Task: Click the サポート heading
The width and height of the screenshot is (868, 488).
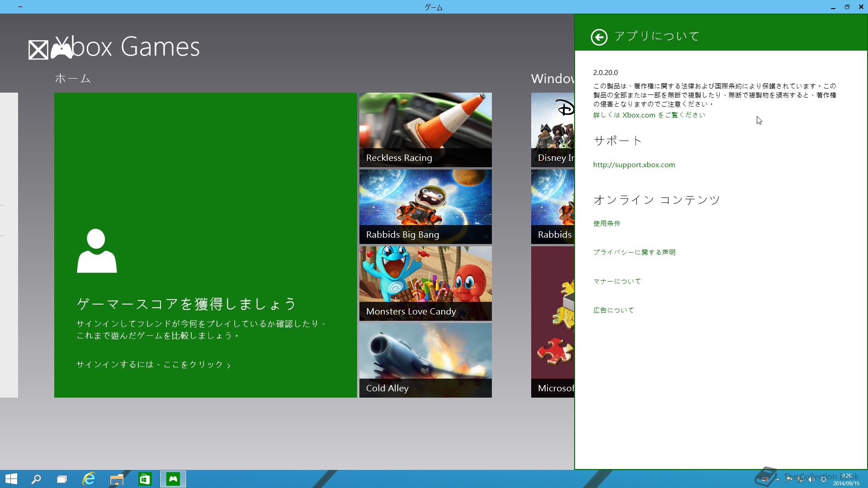Action: tap(618, 141)
